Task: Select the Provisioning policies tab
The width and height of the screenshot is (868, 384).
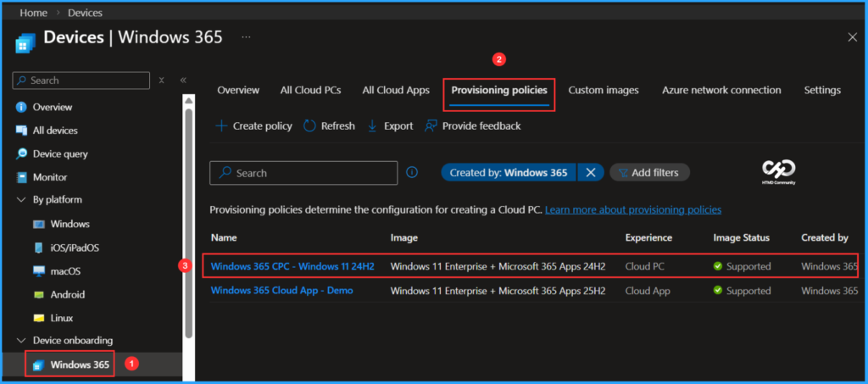Action: point(499,90)
